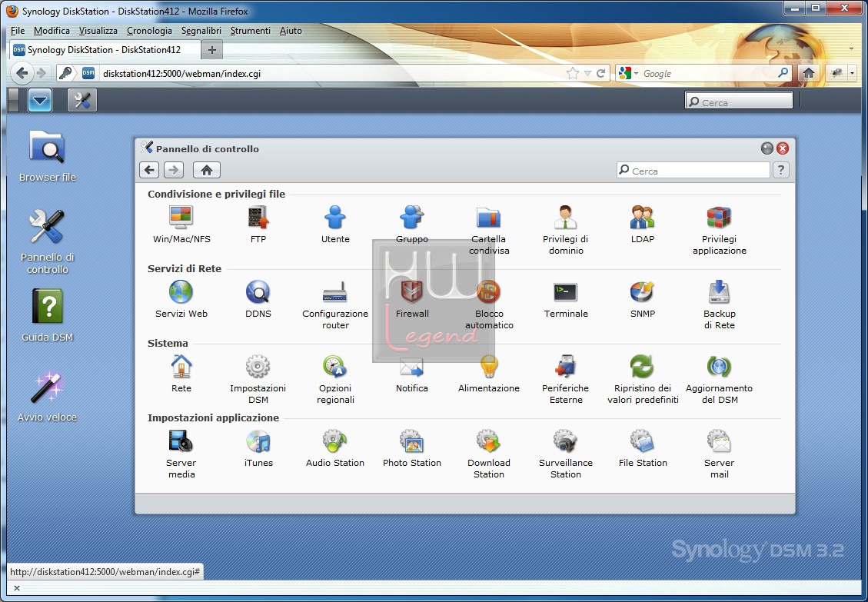Open the FTP settings icon
Image resolution: width=868 pixels, height=602 pixels.
point(258,225)
